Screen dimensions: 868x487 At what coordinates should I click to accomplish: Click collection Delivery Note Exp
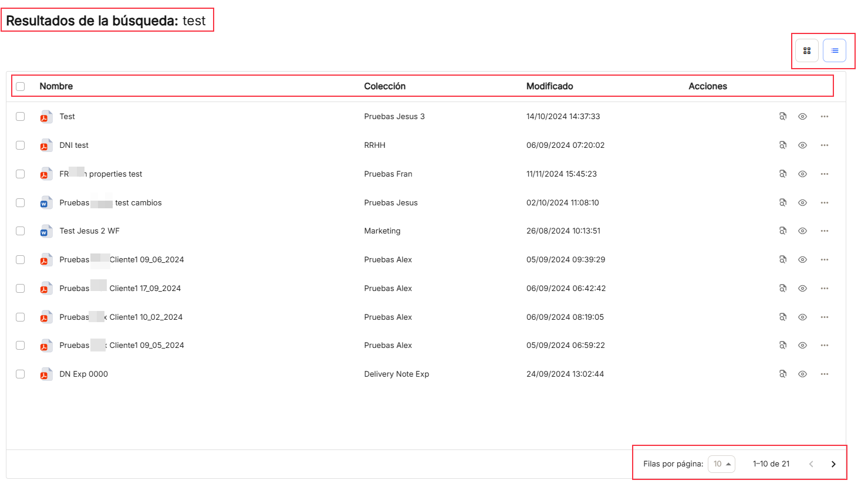point(397,374)
